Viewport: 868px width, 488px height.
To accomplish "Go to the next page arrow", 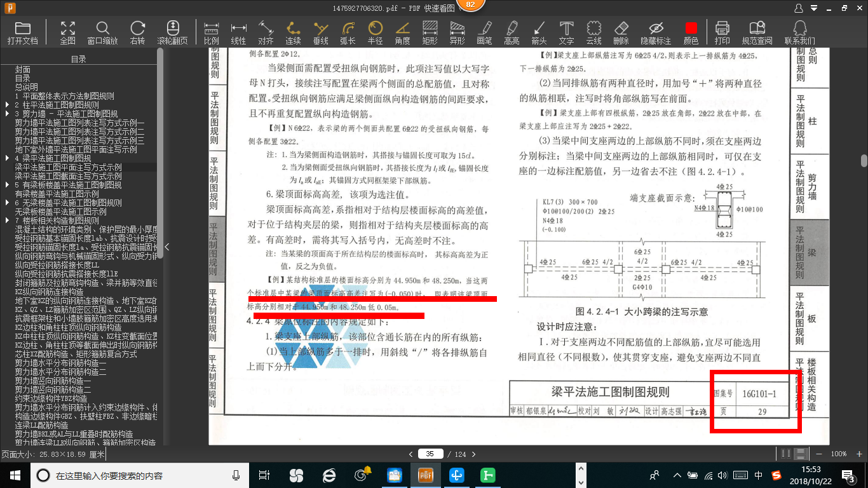I will [474, 454].
